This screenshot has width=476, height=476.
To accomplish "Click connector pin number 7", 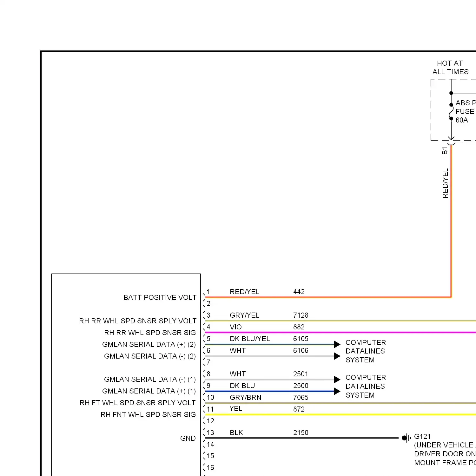I will click(x=208, y=362).
